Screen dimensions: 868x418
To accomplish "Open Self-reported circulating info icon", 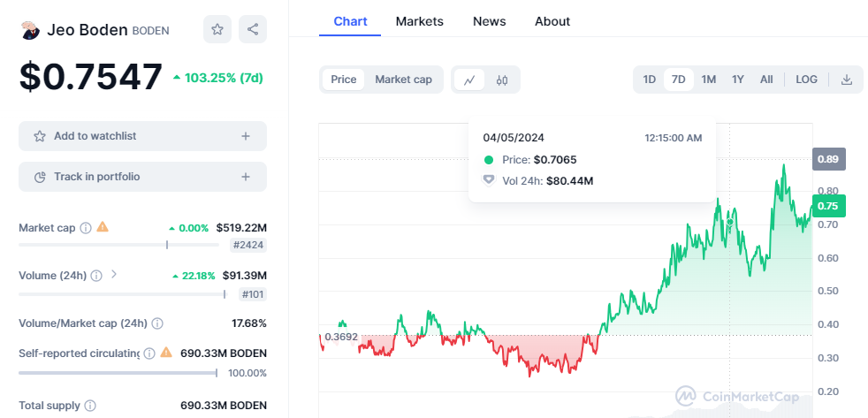I will [148, 353].
